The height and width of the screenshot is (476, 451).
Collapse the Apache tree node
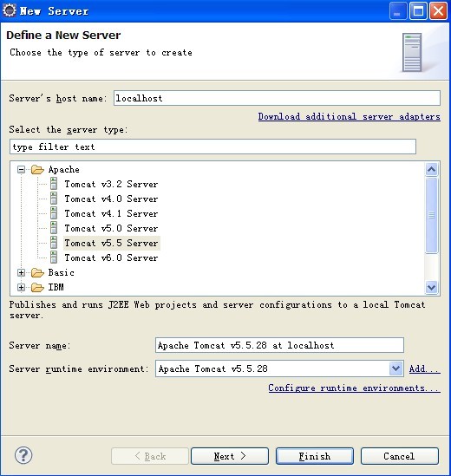21,169
